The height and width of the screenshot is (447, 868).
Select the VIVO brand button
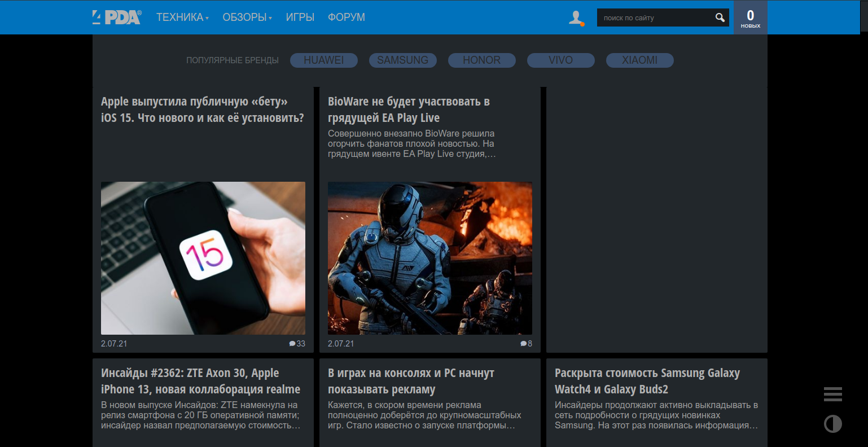561,60
